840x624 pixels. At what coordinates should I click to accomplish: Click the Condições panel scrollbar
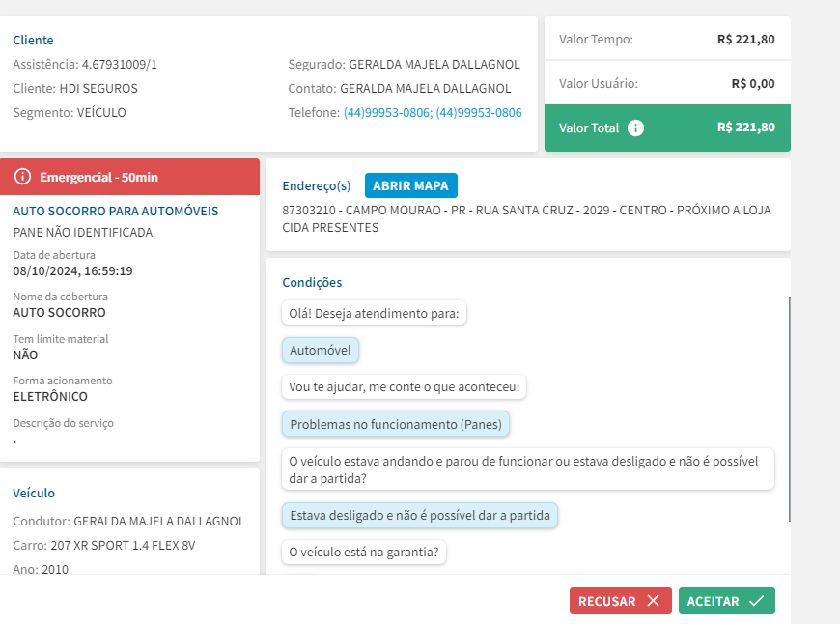tap(789, 408)
